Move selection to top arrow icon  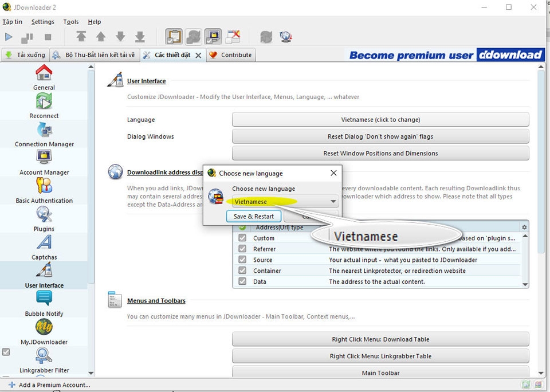(81, 37)
